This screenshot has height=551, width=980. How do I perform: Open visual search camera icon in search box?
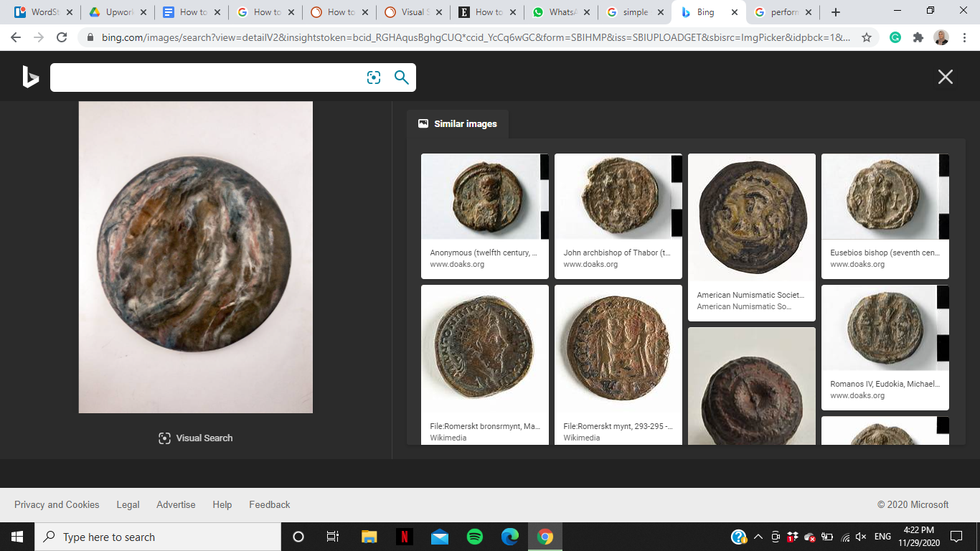[x=374, y=77]
